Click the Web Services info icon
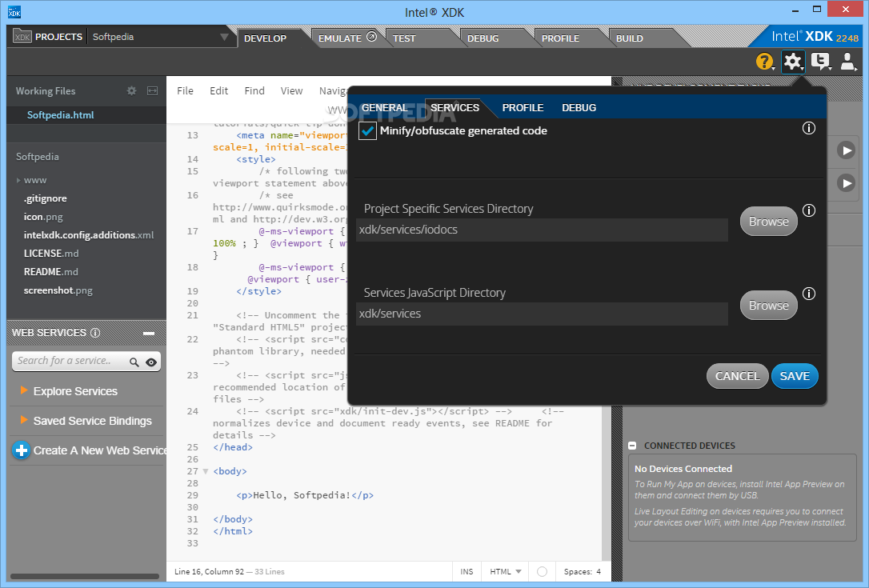This screenshot has height=588, width=869. coord(95,333)
